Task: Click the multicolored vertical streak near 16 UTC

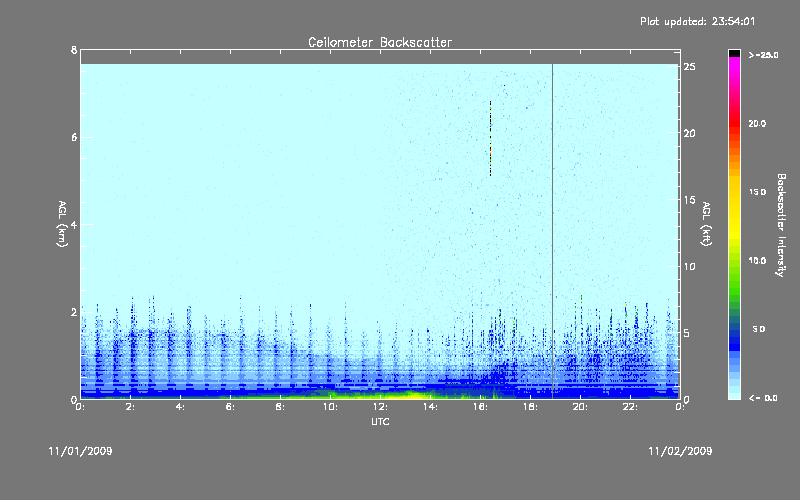Action: tap(490, 138)
